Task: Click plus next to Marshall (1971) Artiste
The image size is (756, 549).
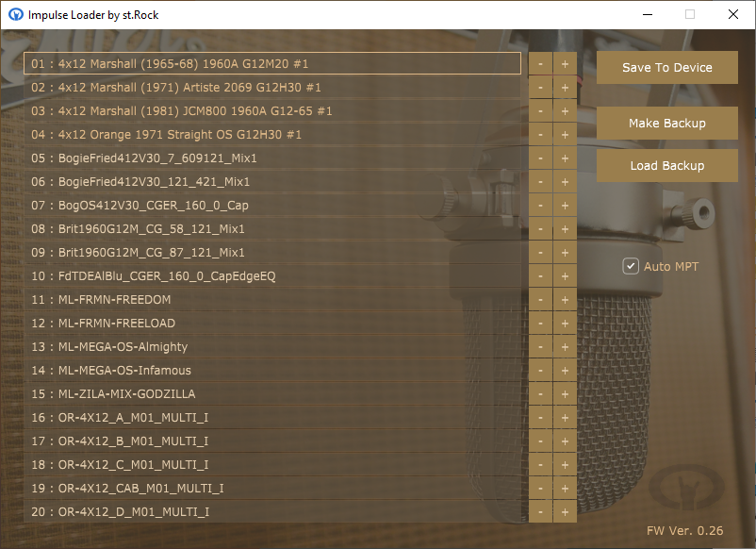Action: tap(565, 88)
